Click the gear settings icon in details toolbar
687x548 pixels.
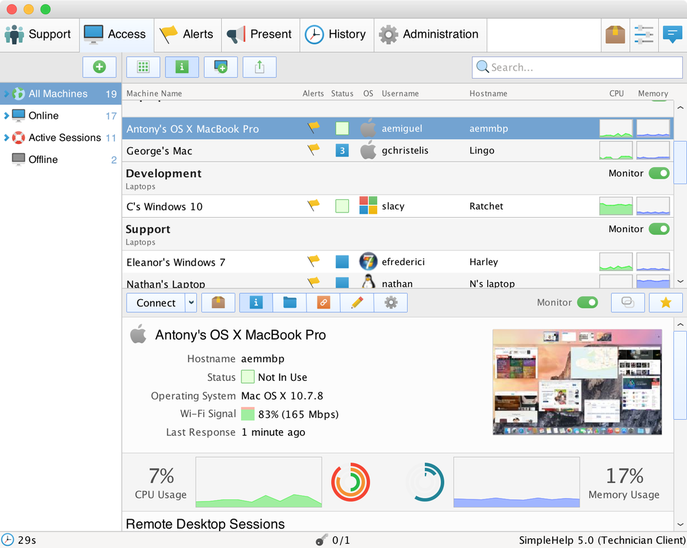pos(391,303)
